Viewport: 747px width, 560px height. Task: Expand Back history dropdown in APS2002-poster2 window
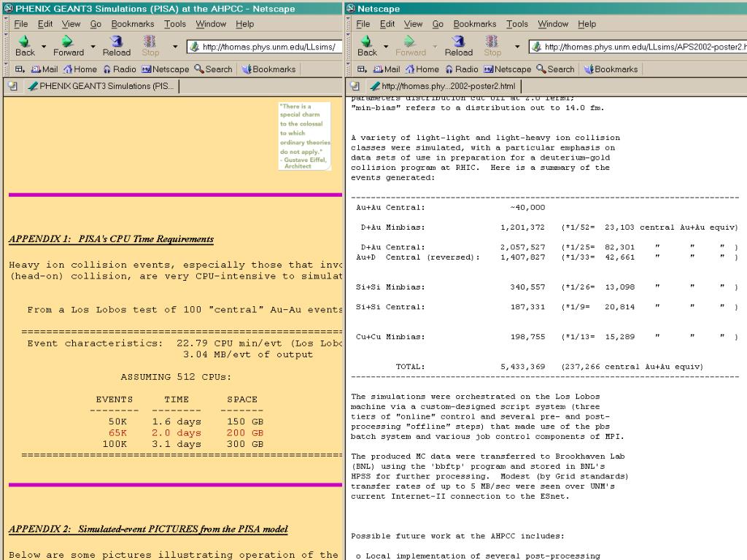tap(386, 47)
